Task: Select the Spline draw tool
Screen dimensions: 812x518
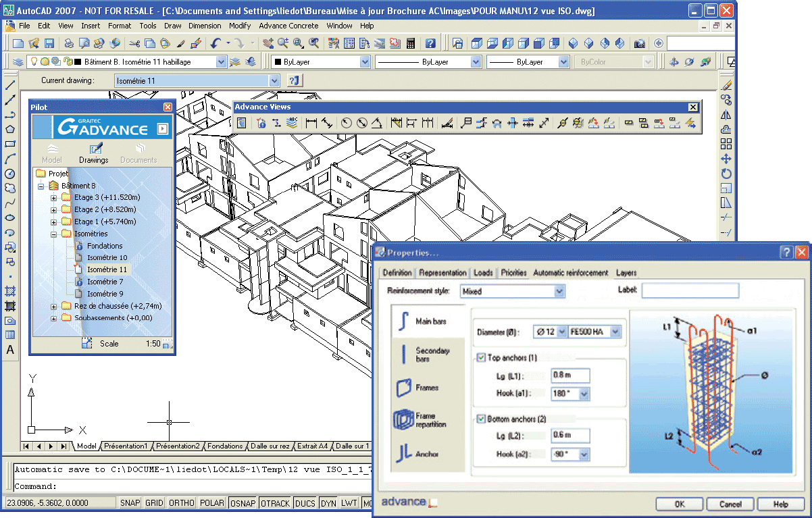Action: (x=10, y=203)
